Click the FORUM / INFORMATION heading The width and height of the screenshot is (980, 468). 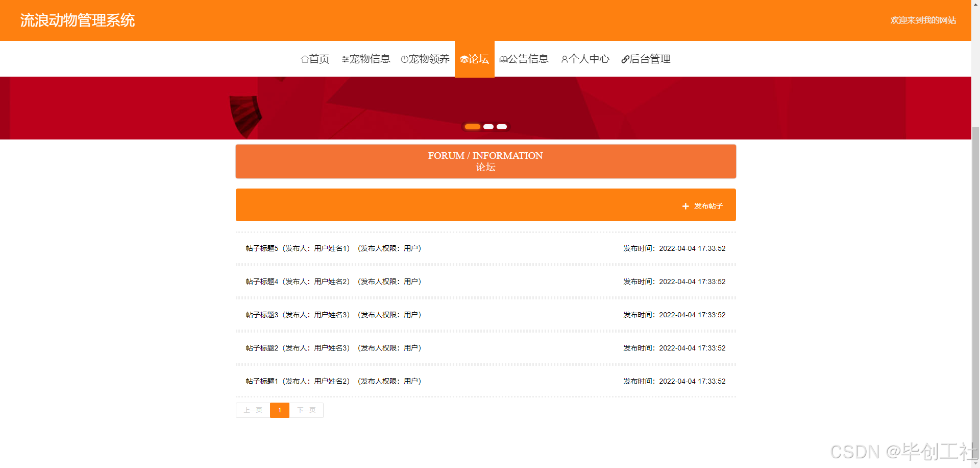tap(485, 156)
